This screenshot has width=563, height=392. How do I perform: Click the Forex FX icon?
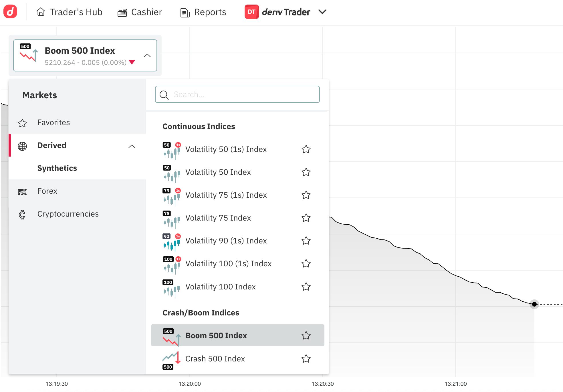point(22,192)
